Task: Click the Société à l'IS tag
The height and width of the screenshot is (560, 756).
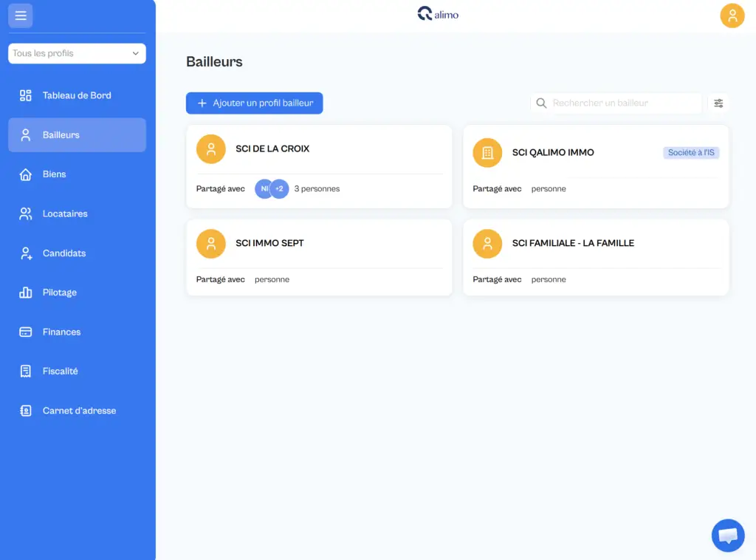Action: (691, 153)
